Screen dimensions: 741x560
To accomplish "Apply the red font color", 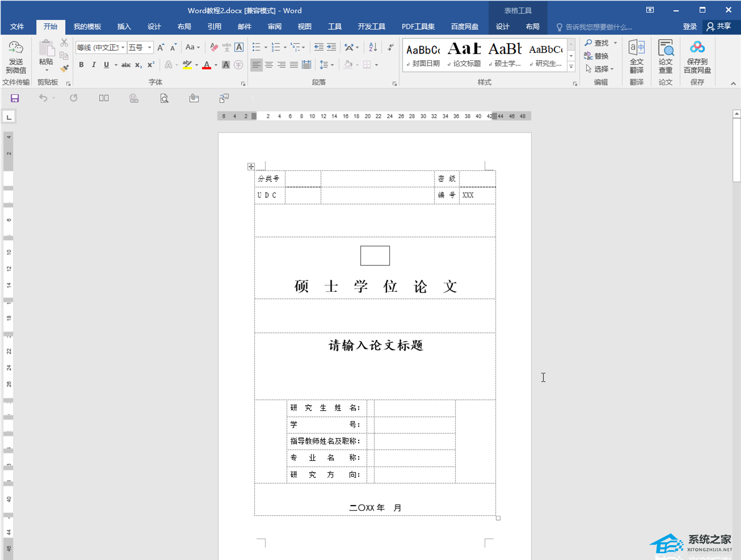I will (x=207, y=65).
